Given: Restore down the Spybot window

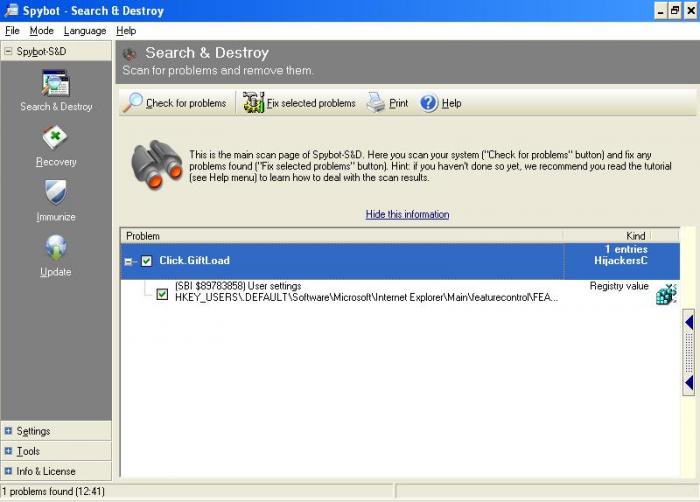Looking at the screenshot, I should pyautogui.click(x=675, y=11).
